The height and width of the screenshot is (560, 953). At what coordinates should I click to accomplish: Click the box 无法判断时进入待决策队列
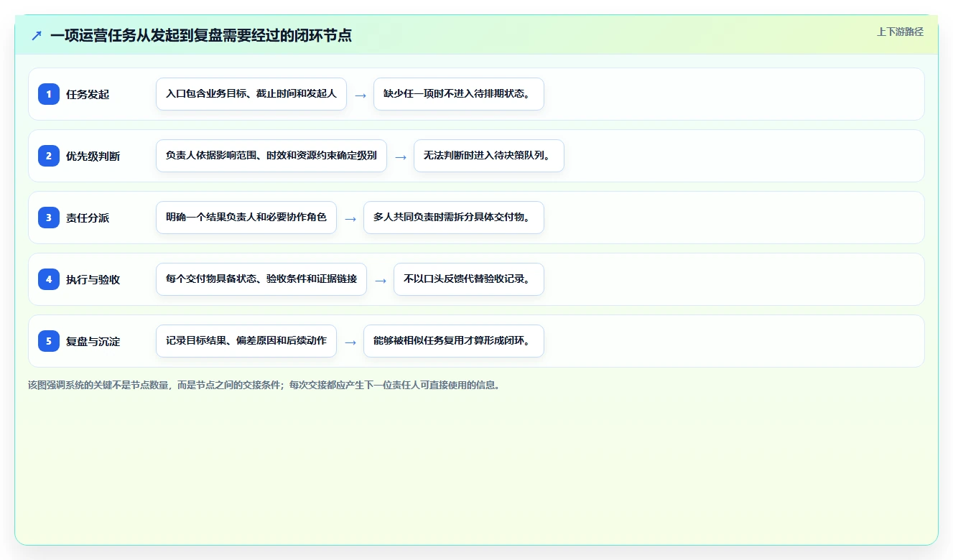pyautogui.click(x=489, y=156)
